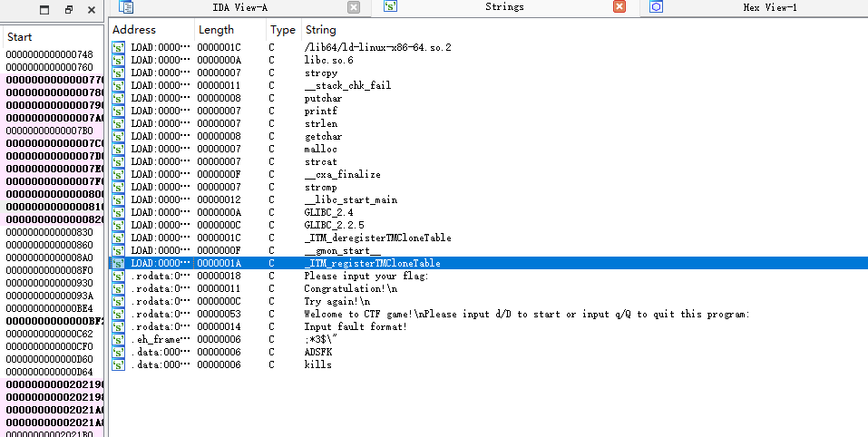Click string icon of libc.so.6 row
Image resolution: width=868 pixels, height=437 pixels.
119,61
